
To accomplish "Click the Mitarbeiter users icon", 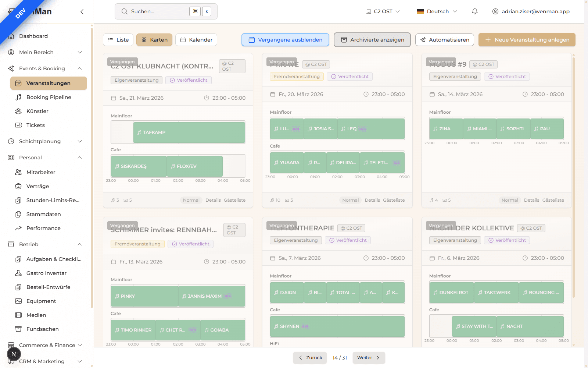I will click(x=18, y=172).
